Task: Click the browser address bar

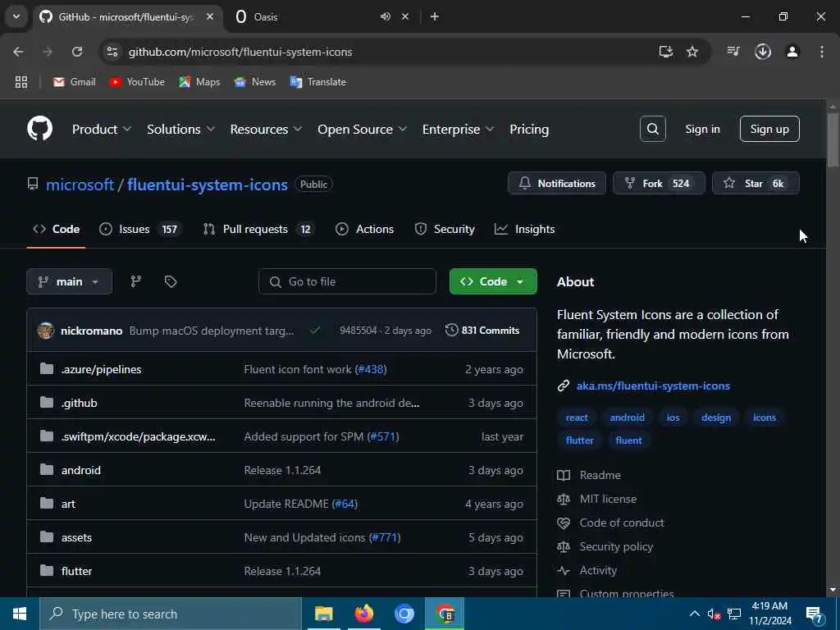Action: point(386,52)
